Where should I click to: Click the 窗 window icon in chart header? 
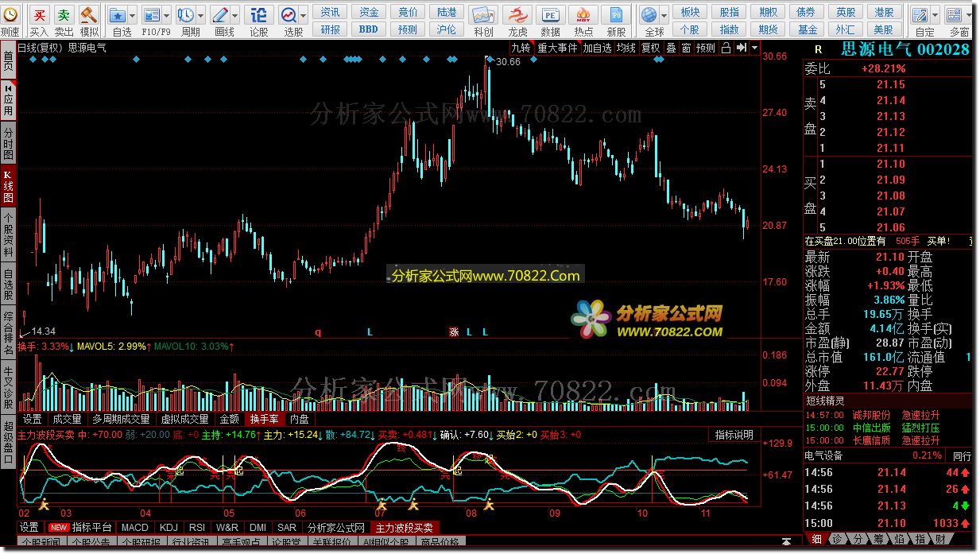coord(685,48)
